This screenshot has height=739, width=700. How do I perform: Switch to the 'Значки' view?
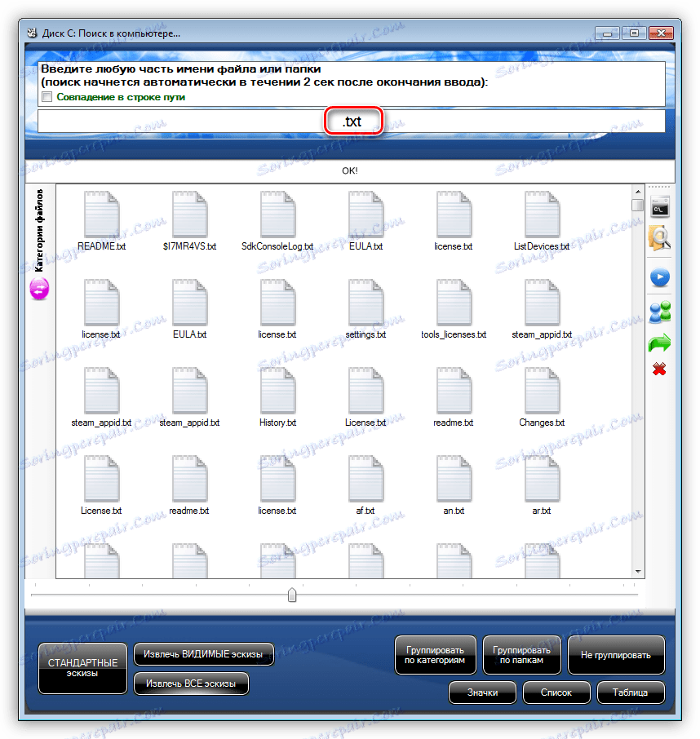[x=483, y=693]
